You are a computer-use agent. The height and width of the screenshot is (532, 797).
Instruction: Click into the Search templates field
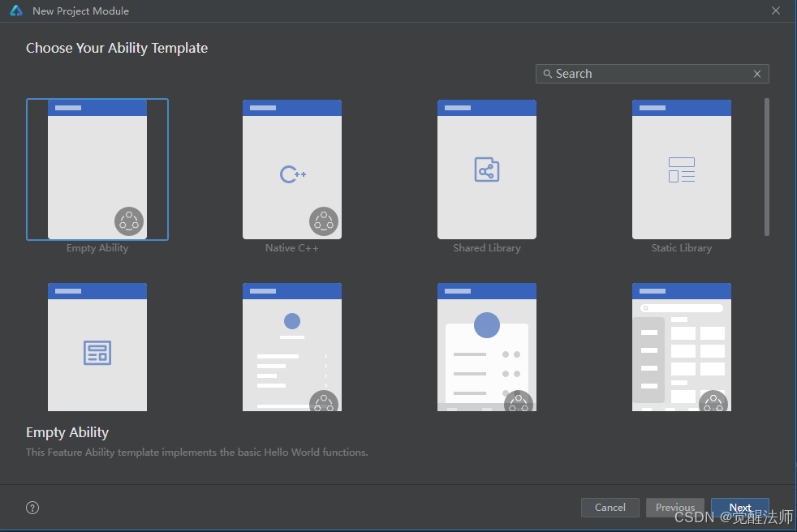[653, 74]
